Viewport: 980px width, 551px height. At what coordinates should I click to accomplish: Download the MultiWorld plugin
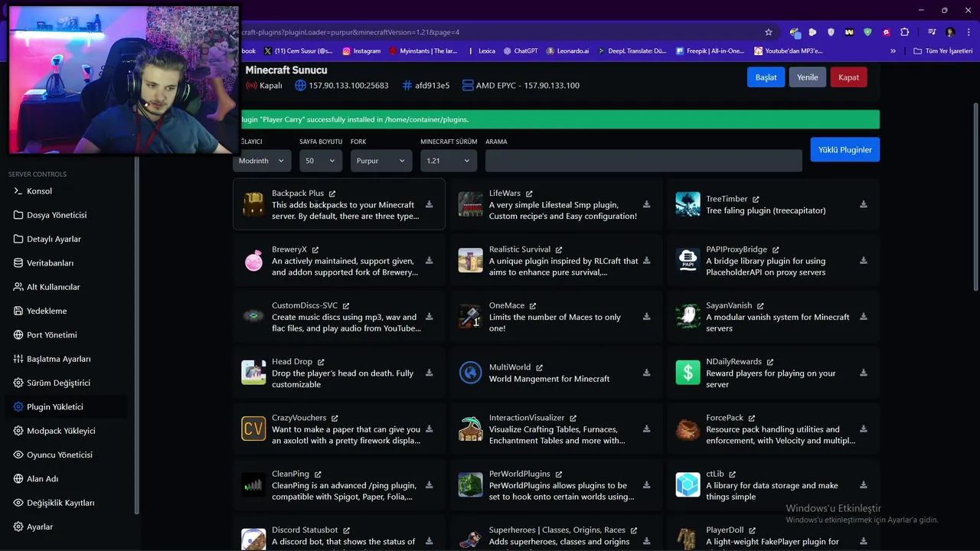pyautogui.click(x=646, y=373)
